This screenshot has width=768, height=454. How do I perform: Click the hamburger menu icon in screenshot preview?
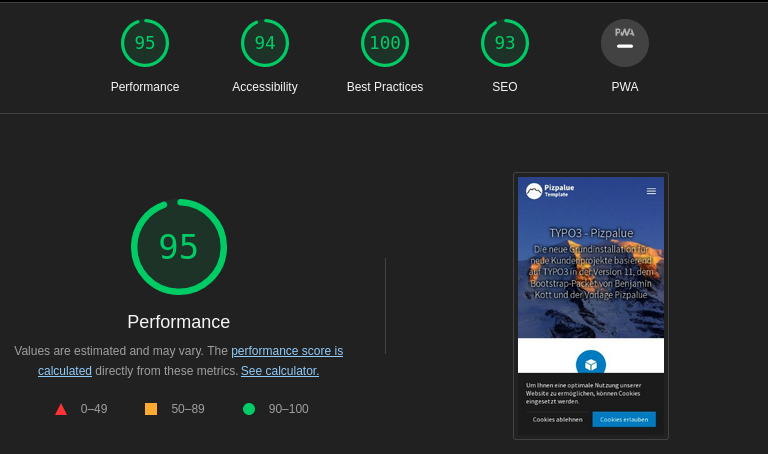coord(651,191)
